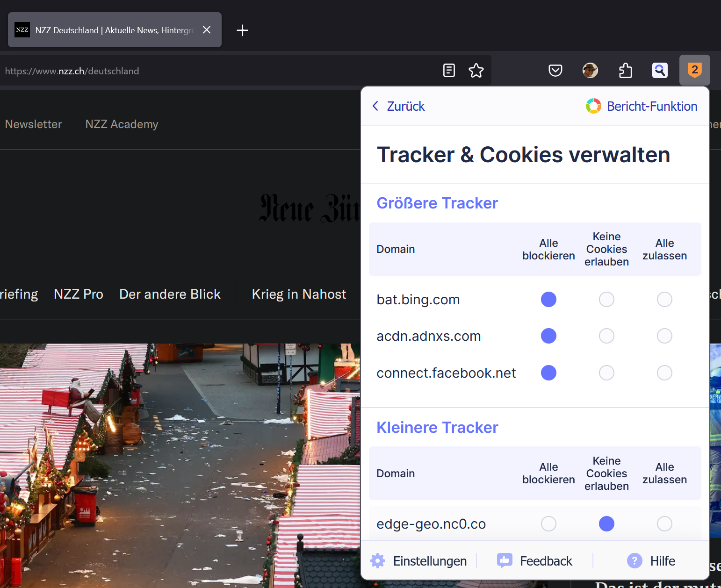721x588 pixels.
Task: Open the Briefing navigation item
Action: coord(19,294)
